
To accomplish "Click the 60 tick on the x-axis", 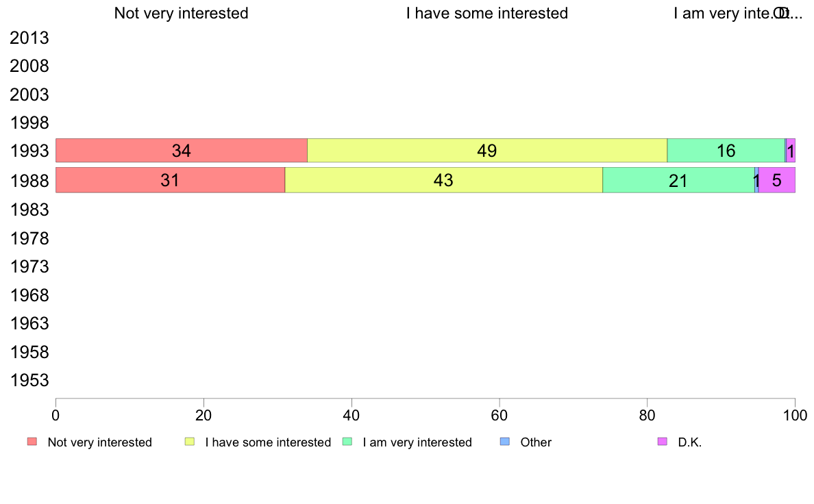I will (500, 415).
